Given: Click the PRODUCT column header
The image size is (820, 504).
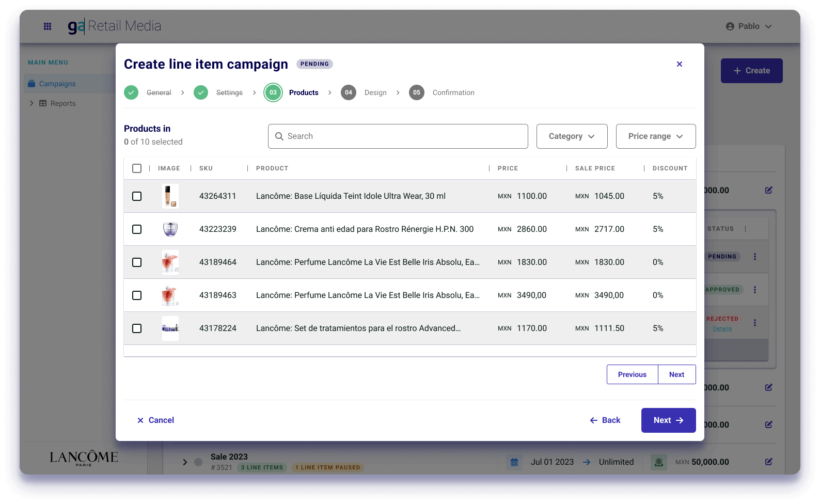Looking at the screenshot, I should point(272,168).
